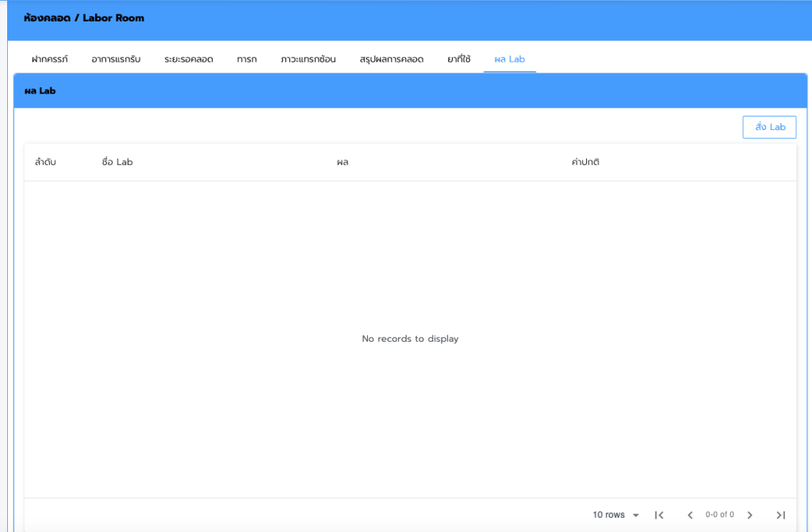Select the ระยะรอคลอด tab
The height and width of the screenshot is (532, 812).
click(x=189, y=59)
